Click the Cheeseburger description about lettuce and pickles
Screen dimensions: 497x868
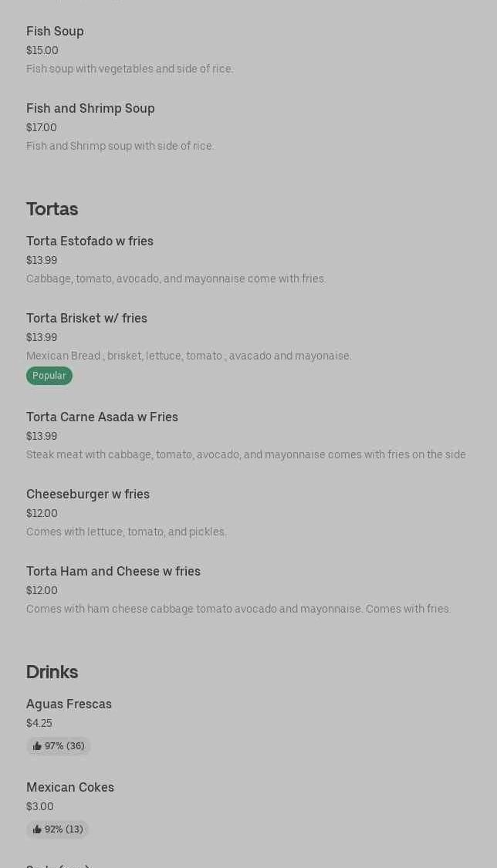tap(127, 532)
